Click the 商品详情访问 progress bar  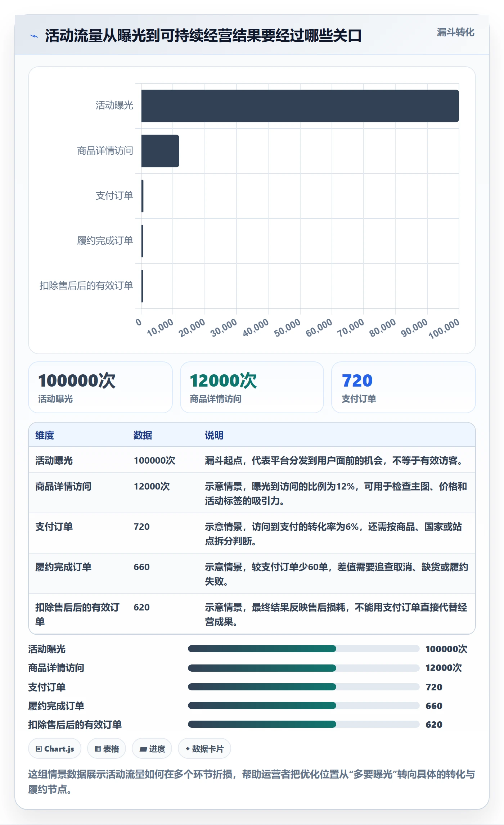[x=303, y=668]
